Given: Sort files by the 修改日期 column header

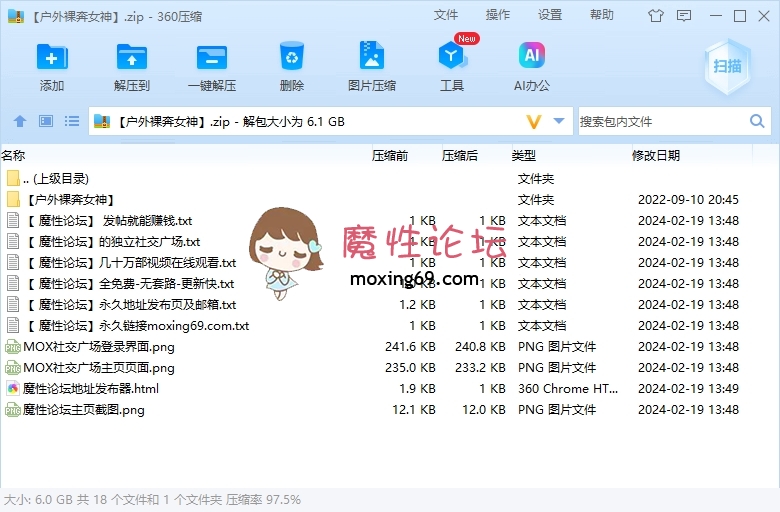Looking at the screenshot, I should (x=656, y=155).
